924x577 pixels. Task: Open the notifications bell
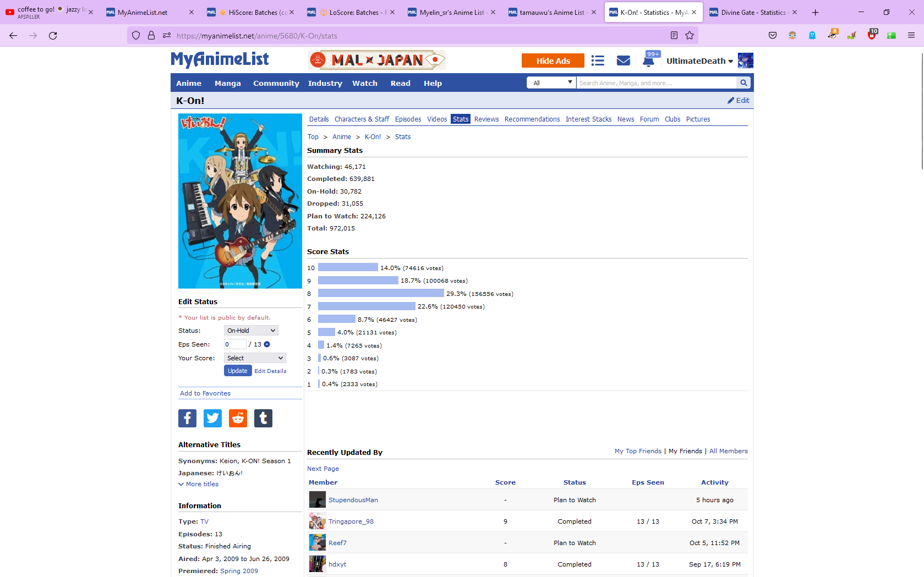click(x=648, y=61)
